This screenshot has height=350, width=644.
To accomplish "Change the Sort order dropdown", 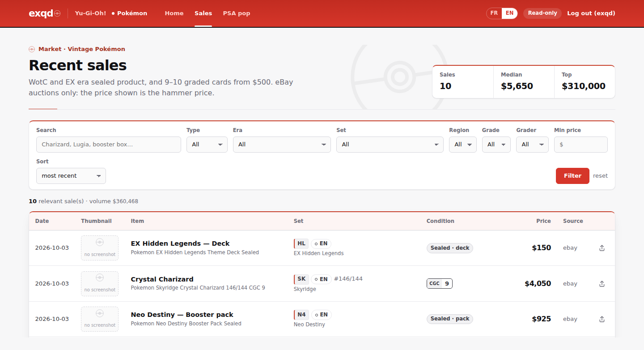I will pyautogui.click(x=71, y=176).
